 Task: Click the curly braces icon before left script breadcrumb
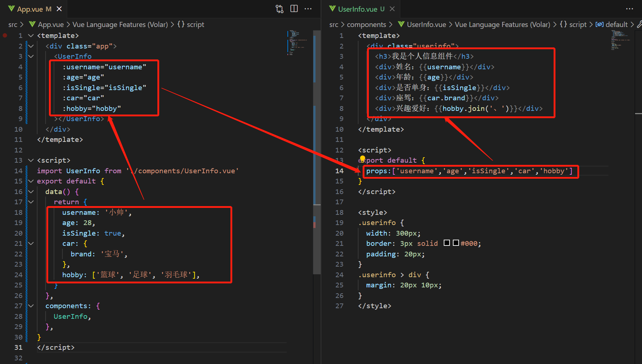181,24
